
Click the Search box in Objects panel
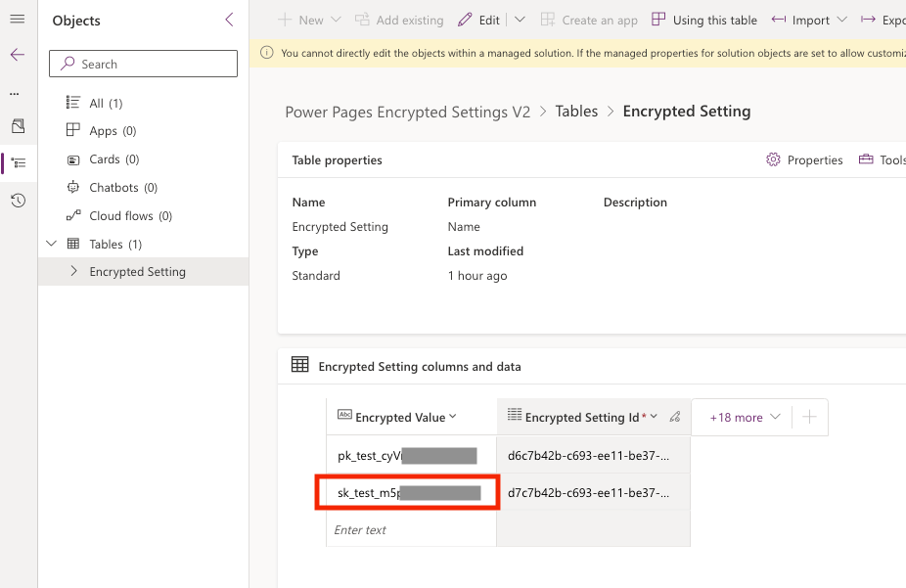pyautogui.click(x=144, y=64)
